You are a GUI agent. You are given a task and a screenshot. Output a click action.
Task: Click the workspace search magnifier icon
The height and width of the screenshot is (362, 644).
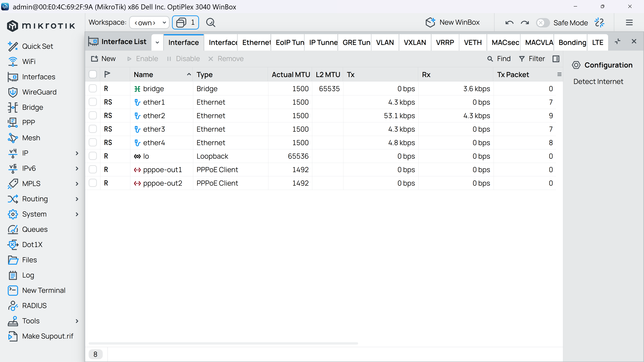pyautogui.click(x=210, y=22)
